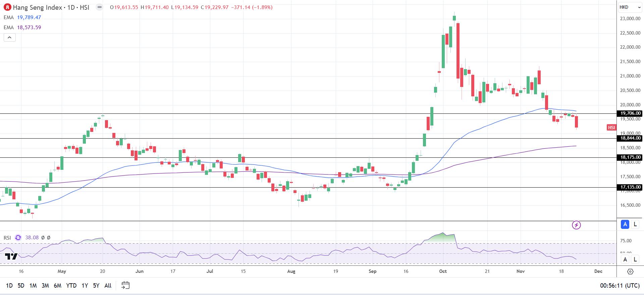Screen dimensions: 644x295
Task: Click the Nov label on the time axis
Action: [x=521, y=271]
